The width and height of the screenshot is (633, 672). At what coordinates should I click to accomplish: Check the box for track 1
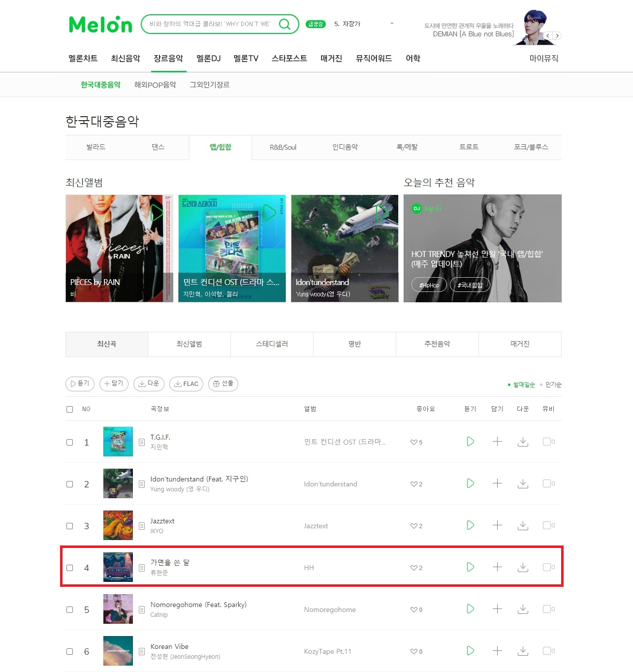click(x=70, y=442)
